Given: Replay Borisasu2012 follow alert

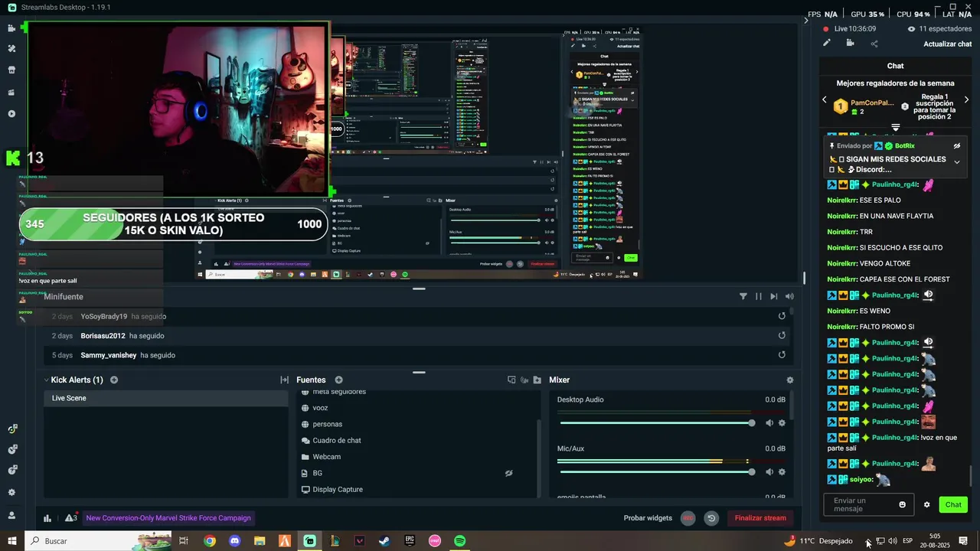Looking at the screenshot, I should tap(782, 335).
